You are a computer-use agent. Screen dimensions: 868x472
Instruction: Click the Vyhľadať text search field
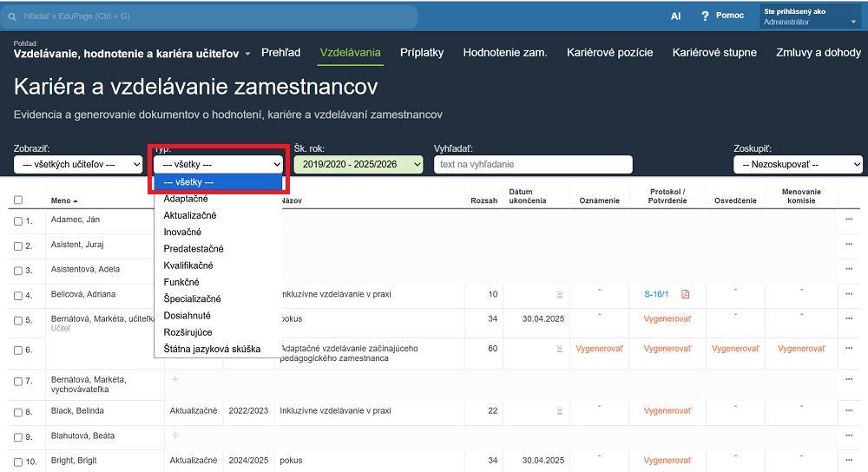pyautogui.click(x=533, y=164)
